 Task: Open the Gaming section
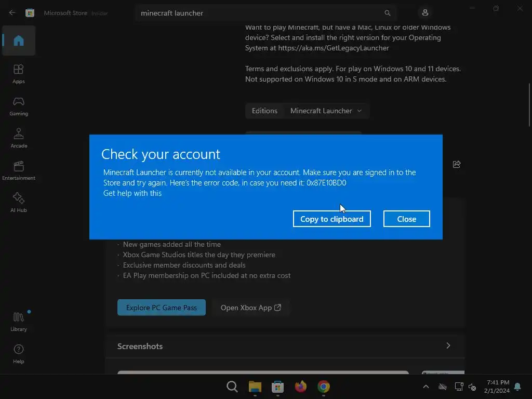(19, 106)
